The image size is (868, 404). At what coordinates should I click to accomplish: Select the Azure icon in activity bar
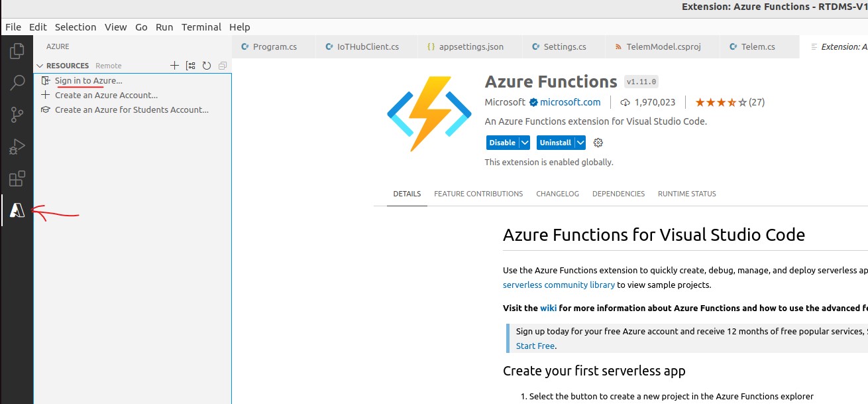tap(17, 210)
